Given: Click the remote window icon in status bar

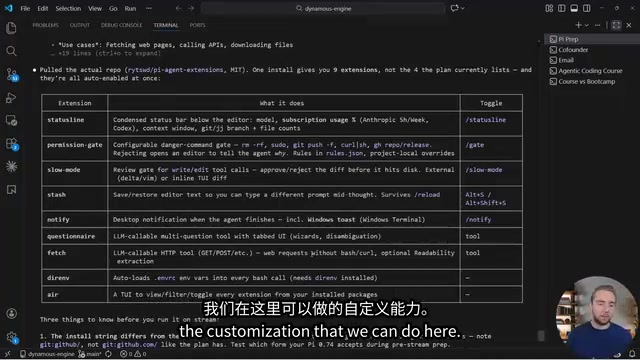Looking at the screenshot, I should [7, 354].
